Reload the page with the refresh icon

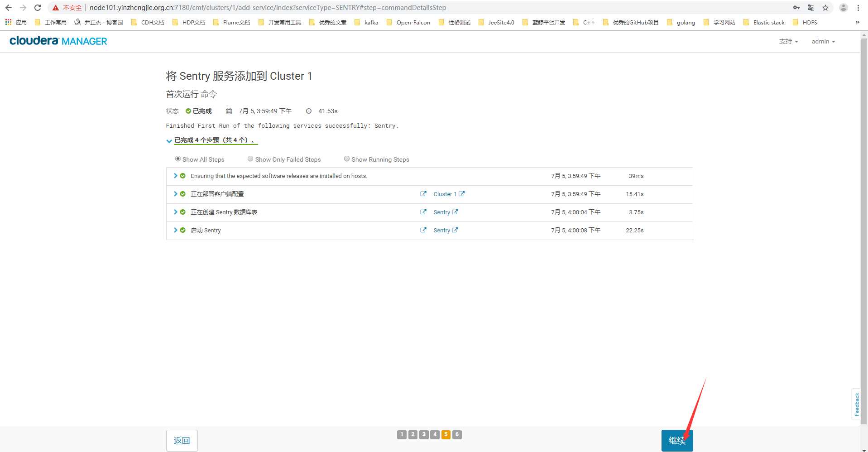click(x=38, y=8)
